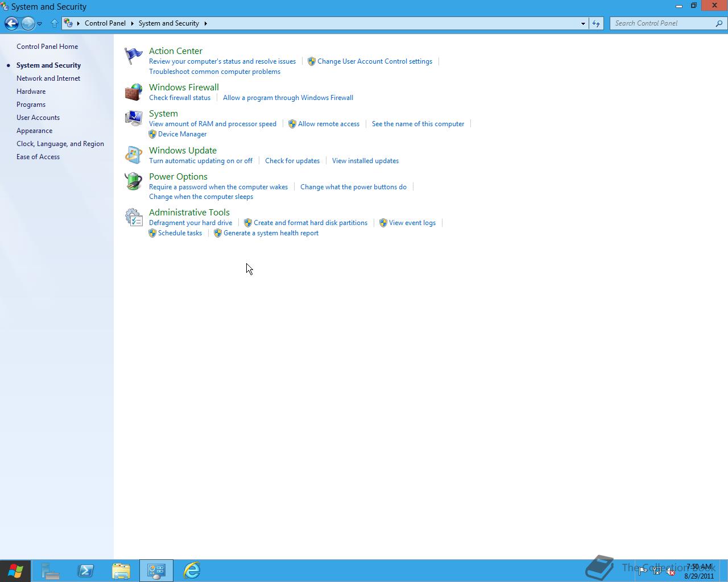The image size is (728, 582).
Task: Open Power Options heading link
Action: (x=178, y=177)
